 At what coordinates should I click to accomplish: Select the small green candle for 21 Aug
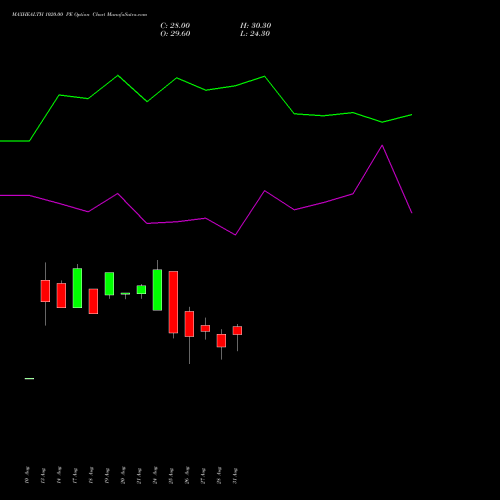pyautogui.click(x=141, y=290)
